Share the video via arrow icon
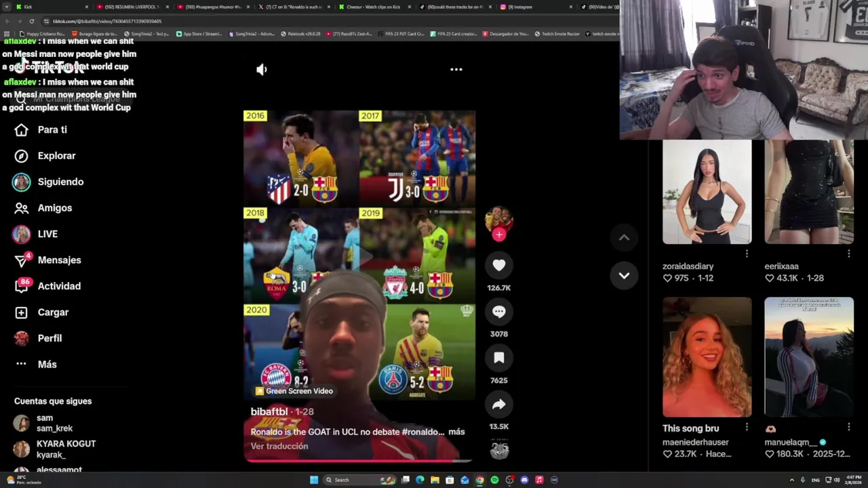Viewport: 868px width, 488px height. click(x=499, y=405)
